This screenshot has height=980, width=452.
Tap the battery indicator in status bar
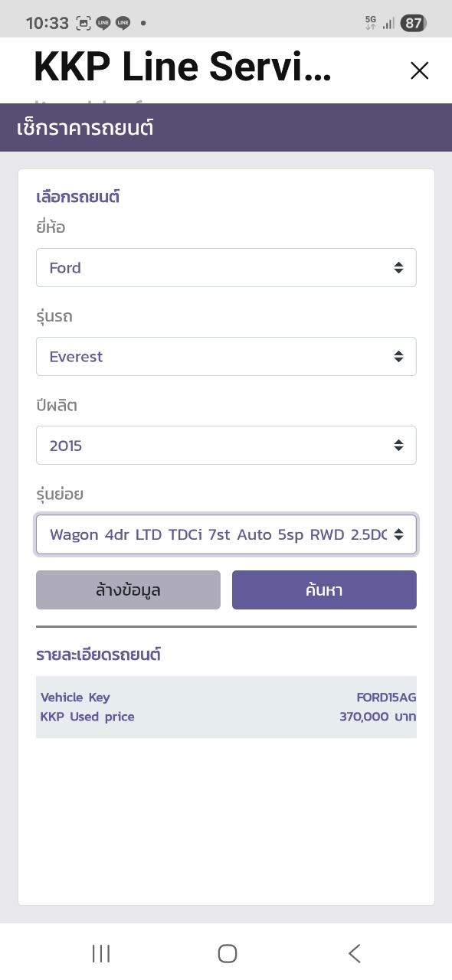coord(414,23)
